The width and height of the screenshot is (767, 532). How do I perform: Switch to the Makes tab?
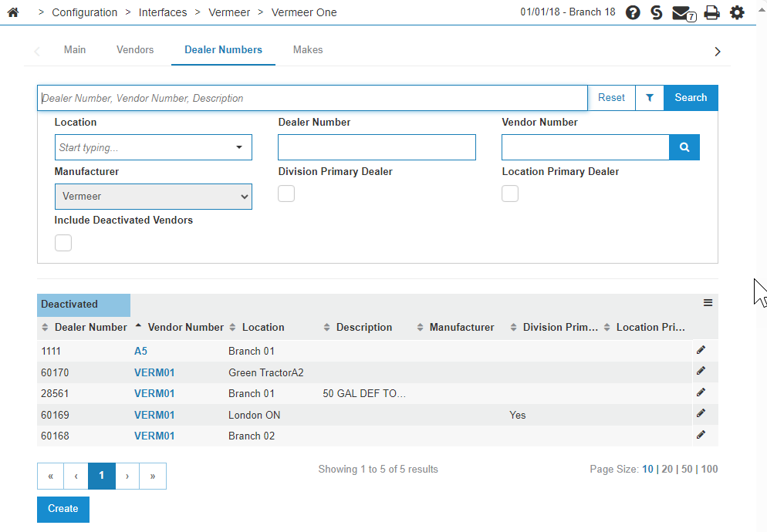[x=308, y=50]
